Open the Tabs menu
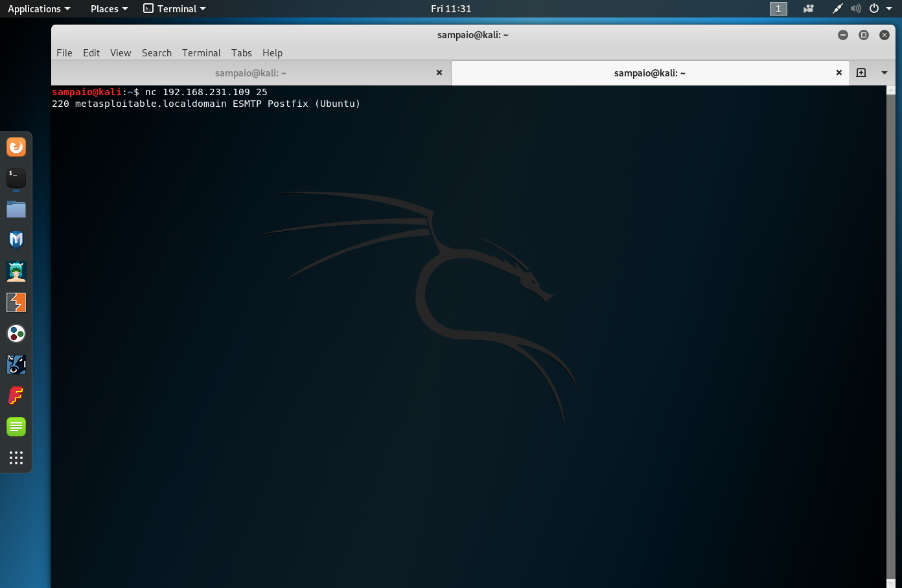Viewport: 902px width, 588px height. (242, 53)
